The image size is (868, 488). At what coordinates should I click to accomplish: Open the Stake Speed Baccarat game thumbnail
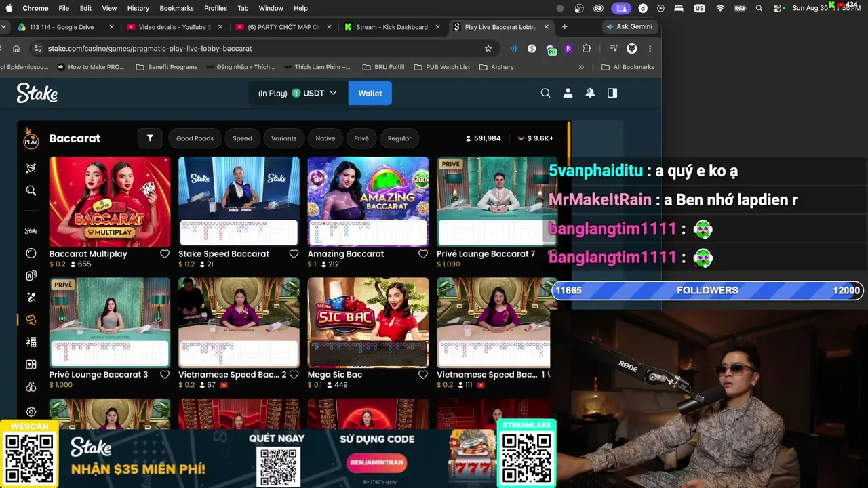[x=239, y=202]
